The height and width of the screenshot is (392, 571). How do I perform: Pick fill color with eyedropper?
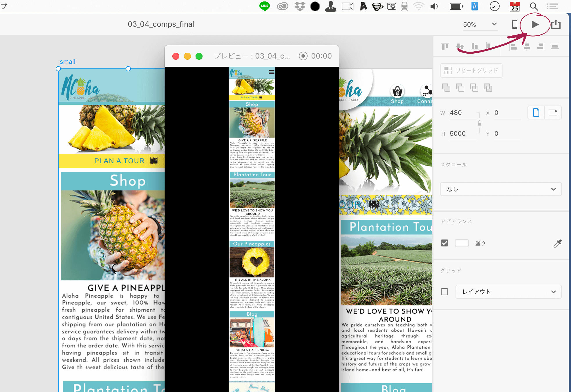coord(557,243)
